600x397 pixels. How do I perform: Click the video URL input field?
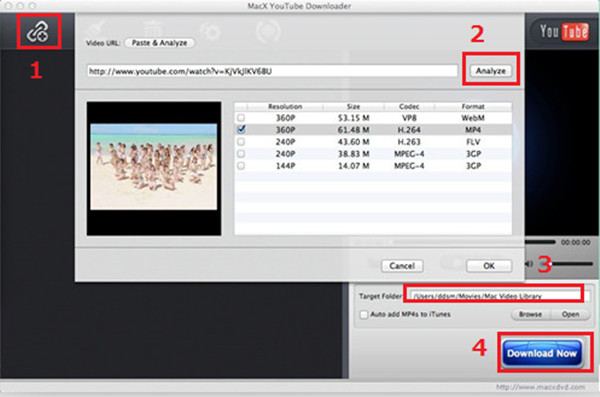[272, 71]
